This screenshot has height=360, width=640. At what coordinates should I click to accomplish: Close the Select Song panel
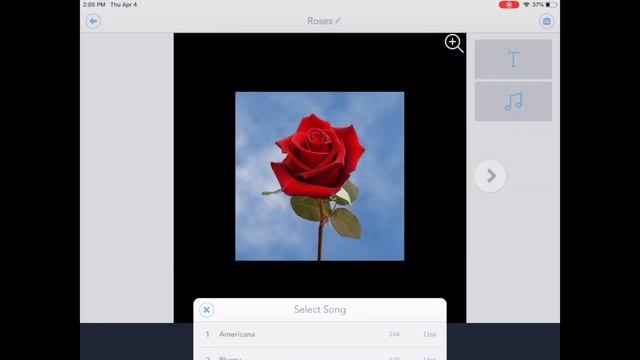(x=207, y=310)
